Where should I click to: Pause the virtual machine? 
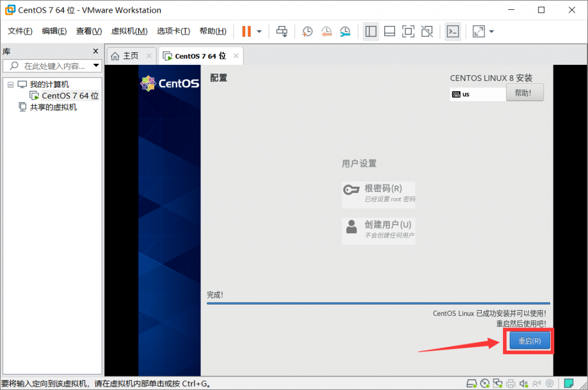[246, 32]
